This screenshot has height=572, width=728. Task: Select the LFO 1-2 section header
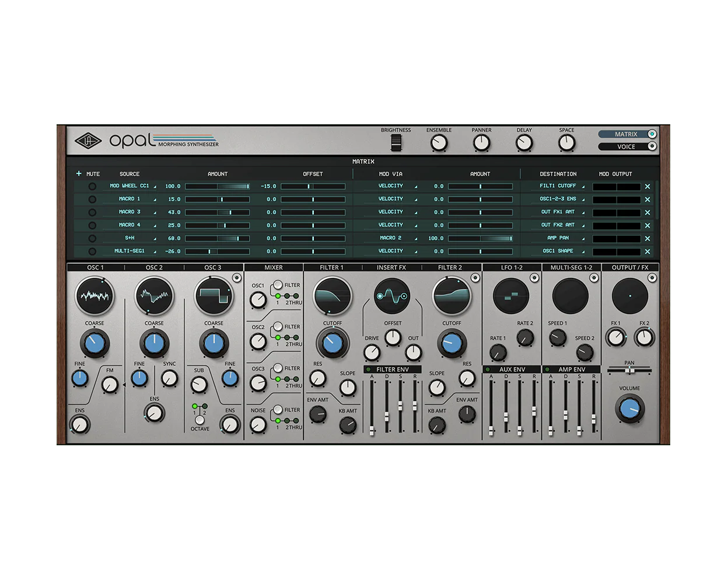point(512,267)
